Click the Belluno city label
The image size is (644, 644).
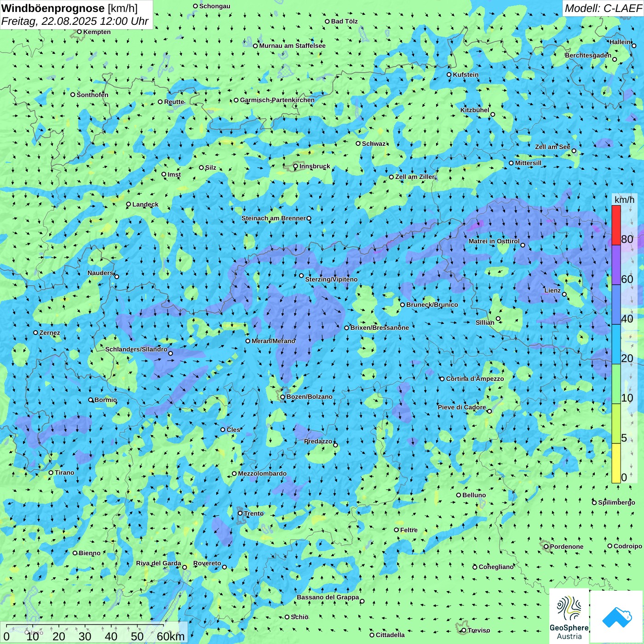click(474, 495)
